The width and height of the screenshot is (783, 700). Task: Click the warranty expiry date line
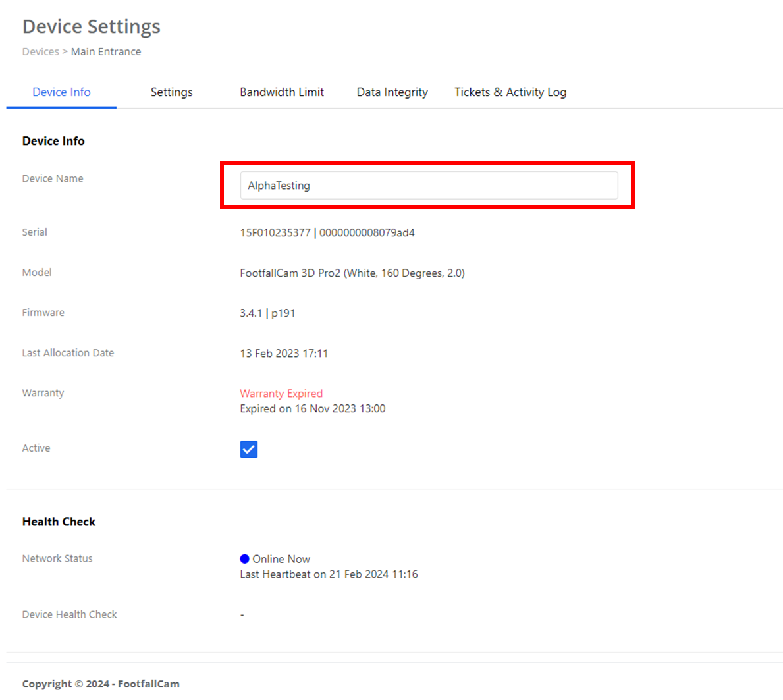pos(312,409)
